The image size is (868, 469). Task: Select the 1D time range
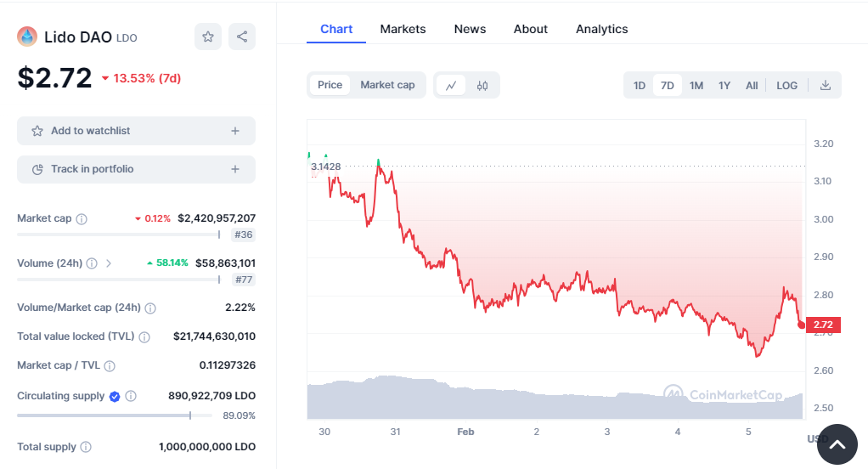click(640, 85)
